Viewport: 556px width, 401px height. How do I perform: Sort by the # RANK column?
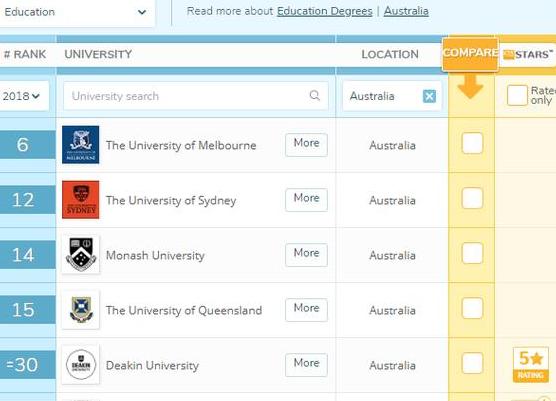[x=25, y=54]
